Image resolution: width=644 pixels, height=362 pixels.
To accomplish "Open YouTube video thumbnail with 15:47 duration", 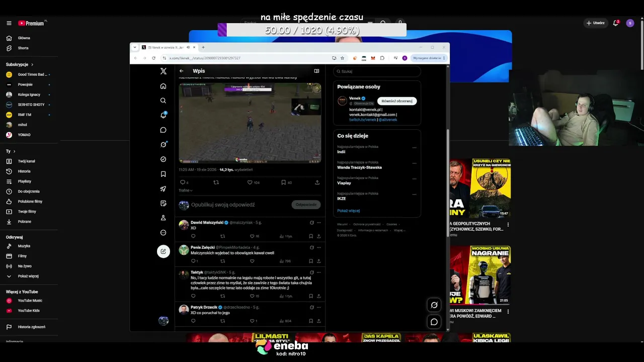I will [480, 188].
